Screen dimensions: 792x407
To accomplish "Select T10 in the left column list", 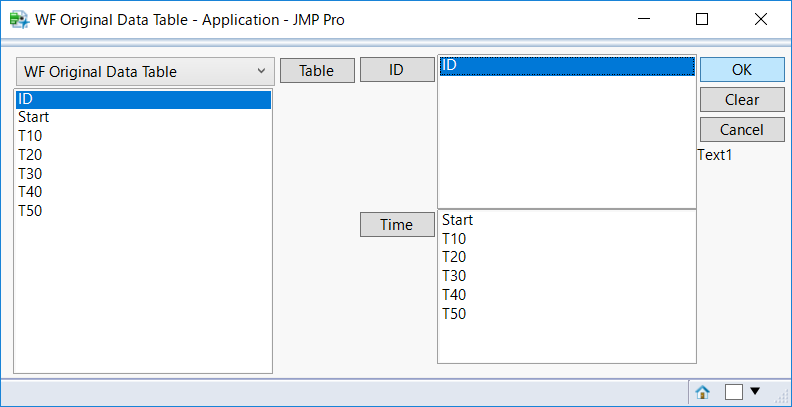I will point(143,136).
